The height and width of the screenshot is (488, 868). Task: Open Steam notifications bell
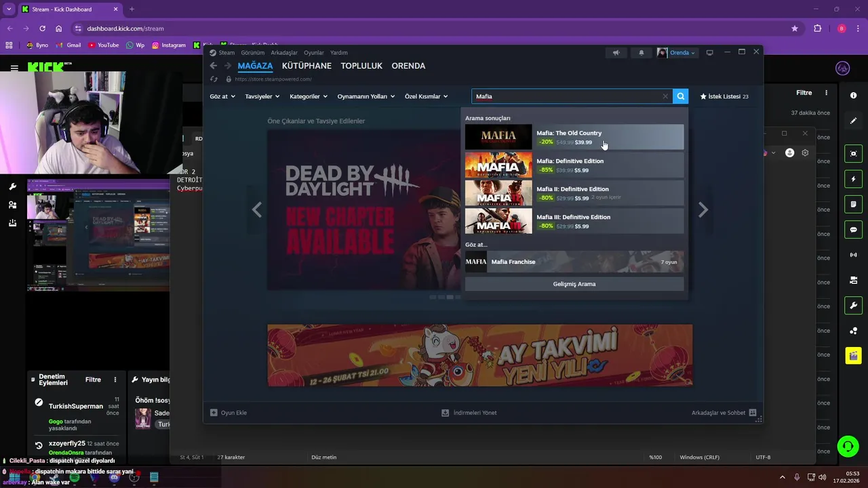pos(642,53)
